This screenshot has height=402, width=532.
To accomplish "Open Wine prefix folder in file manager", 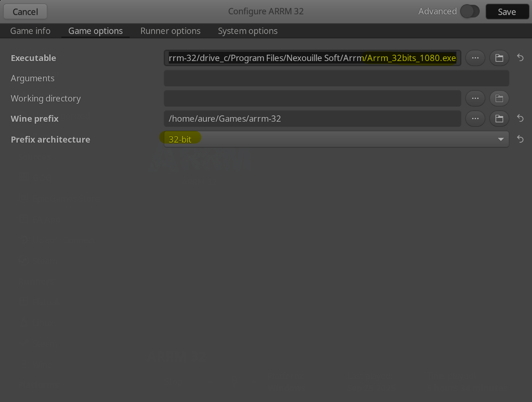I will coord(499,119).
